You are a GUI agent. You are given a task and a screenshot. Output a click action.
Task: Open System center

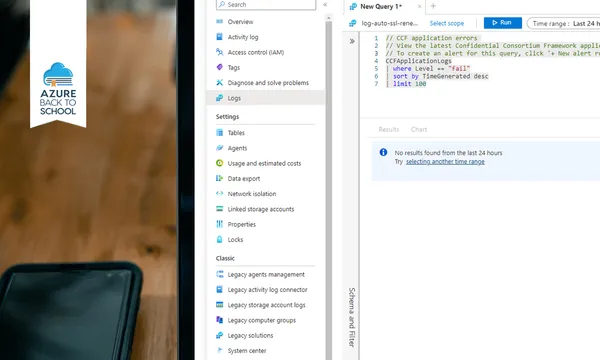(247, 351)
